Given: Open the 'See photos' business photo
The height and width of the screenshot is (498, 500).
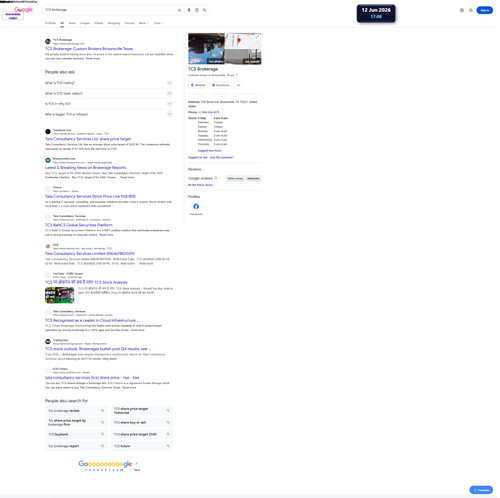Looking at the screenshot, I should pyautogui.click(x=206, y=49).
